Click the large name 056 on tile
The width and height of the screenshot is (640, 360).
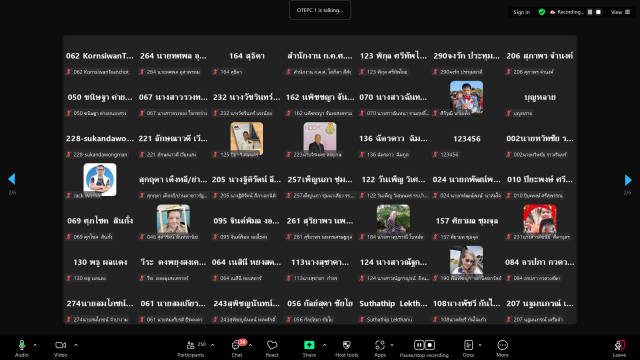tap(320, 303)
